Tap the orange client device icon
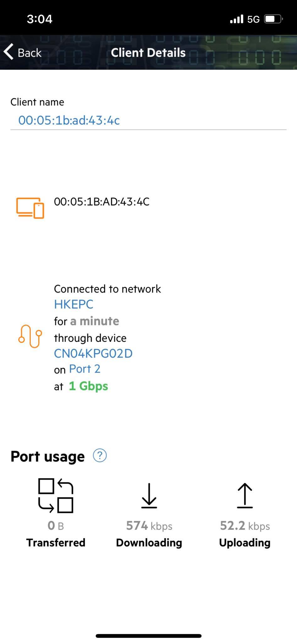 click(x=30, y=208)
